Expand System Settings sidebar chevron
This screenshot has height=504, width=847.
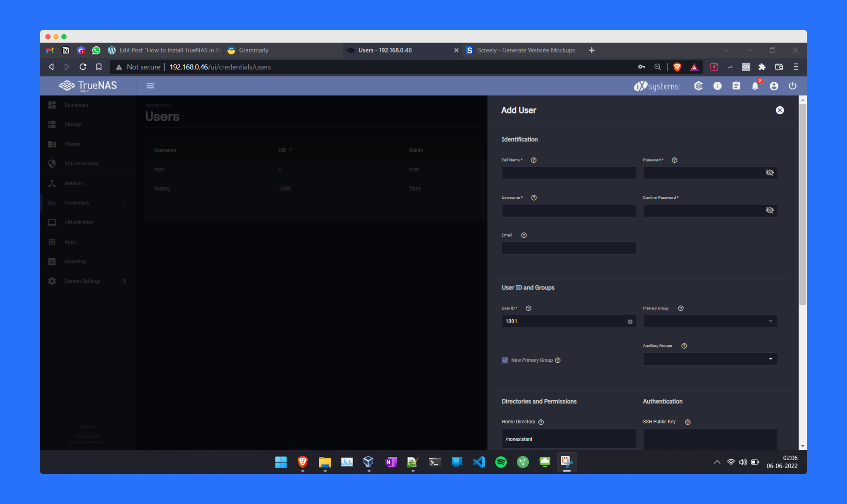click(124, 281)
